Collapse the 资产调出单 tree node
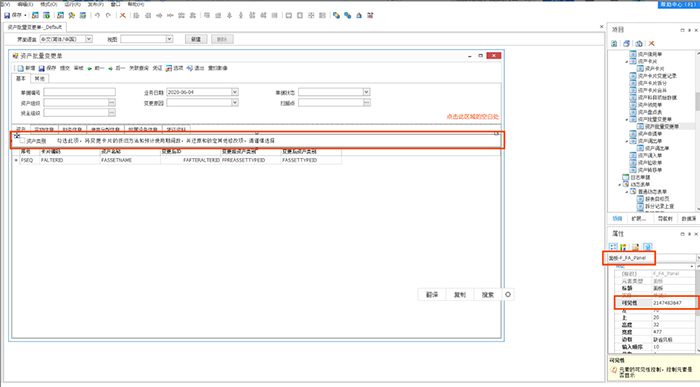 [627, 141]
